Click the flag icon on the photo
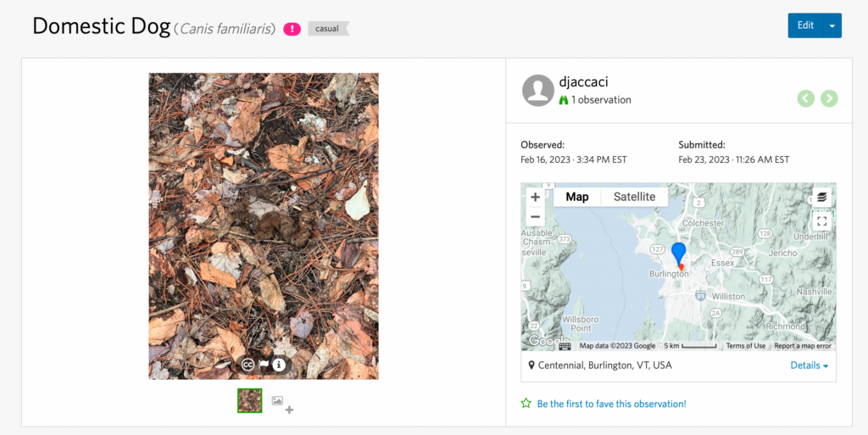The width and height of the screenshot is (868, 435). coord(263,365)
